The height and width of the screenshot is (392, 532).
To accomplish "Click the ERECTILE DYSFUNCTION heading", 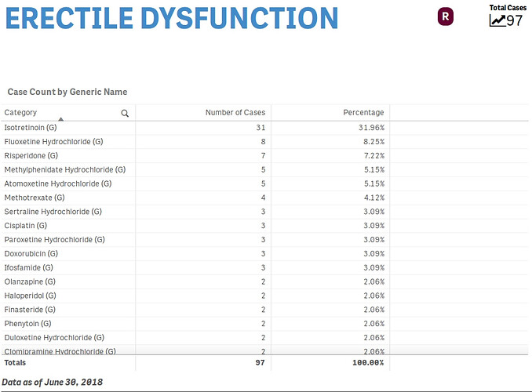I will coord(172,18).
